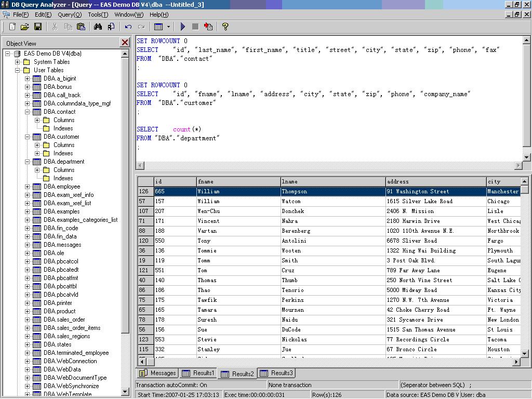532x399 pixels.
Task: Open the Edit(E) menu
Action: [x=43, y=15]
